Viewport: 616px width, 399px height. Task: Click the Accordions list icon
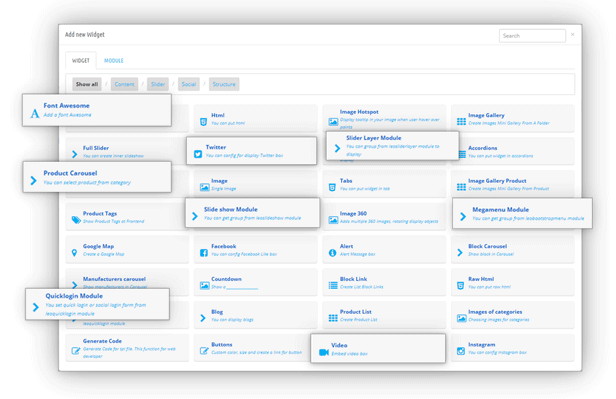pos(462,155)
